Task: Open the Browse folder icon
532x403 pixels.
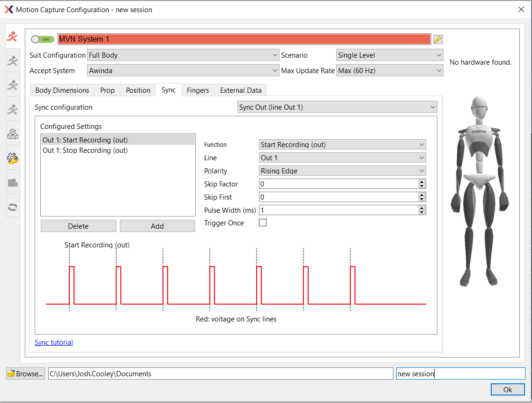Action: click(11, 373)
